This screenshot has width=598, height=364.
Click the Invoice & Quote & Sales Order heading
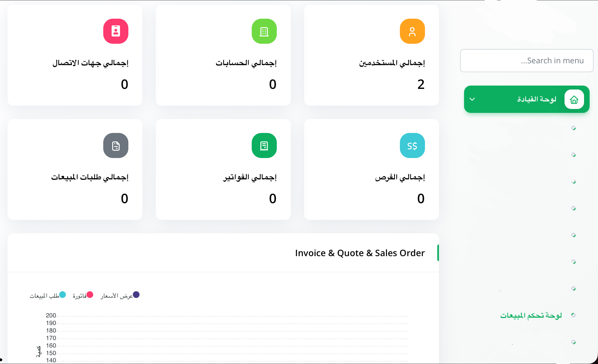tap(360, 253)
